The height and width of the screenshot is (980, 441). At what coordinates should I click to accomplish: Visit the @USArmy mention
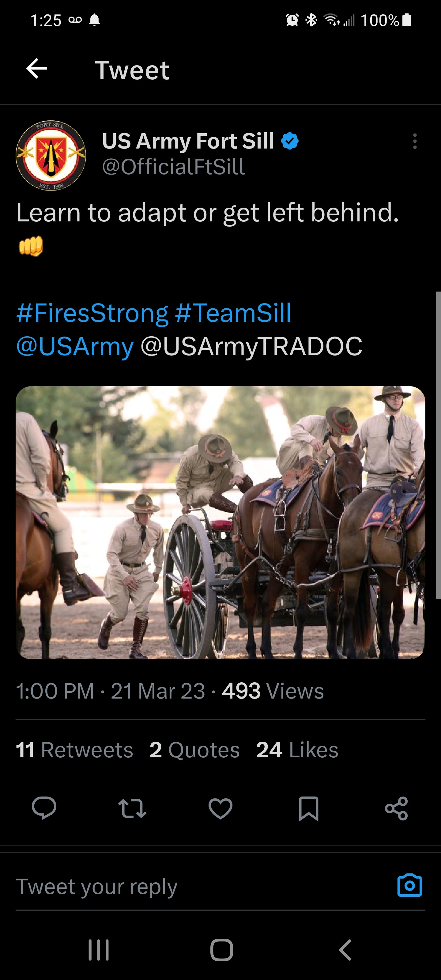(75, 346)
